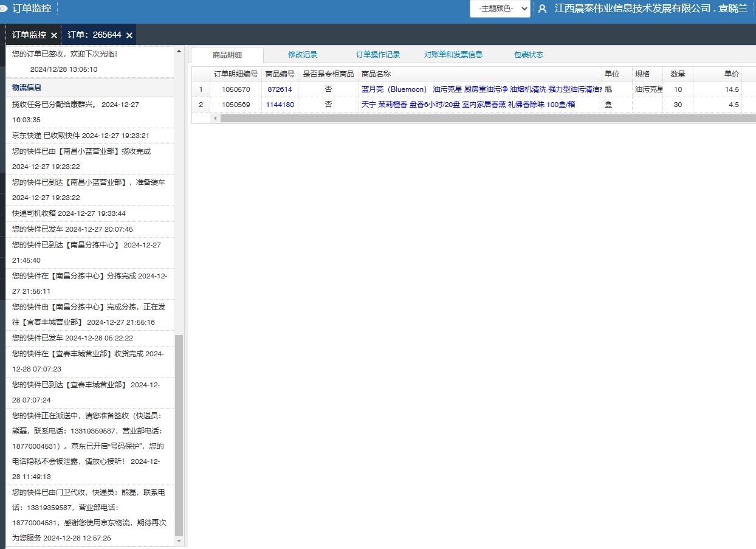The image size is (756, 549).
Task: Open the 主题颜色 dropdown
Action: coord(500,9)
